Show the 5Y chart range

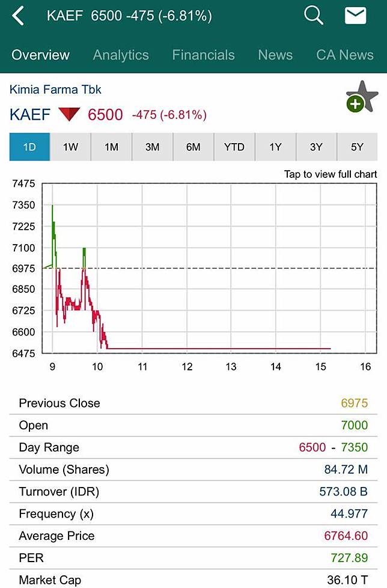pos(358,147)
